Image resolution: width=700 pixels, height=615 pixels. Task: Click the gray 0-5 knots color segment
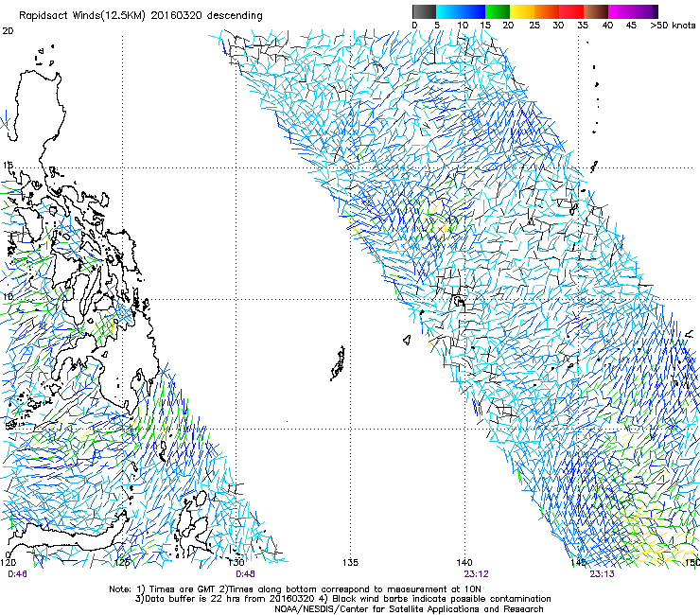[424, 11]
